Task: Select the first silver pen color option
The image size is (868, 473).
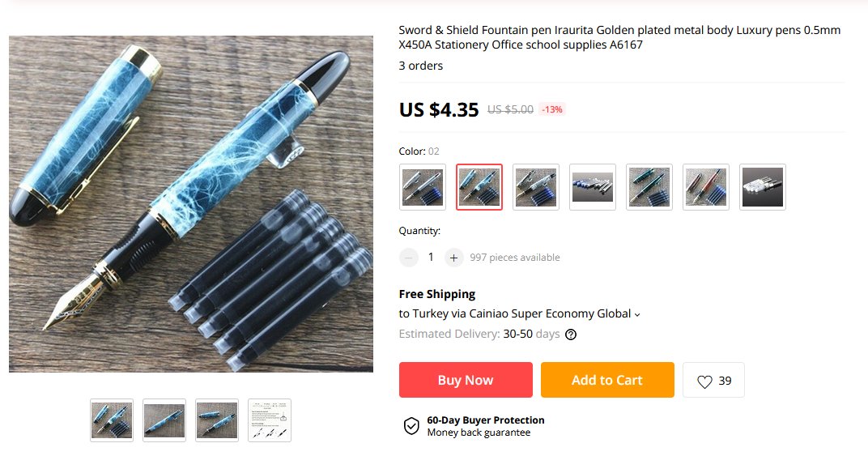Action: 423,187
